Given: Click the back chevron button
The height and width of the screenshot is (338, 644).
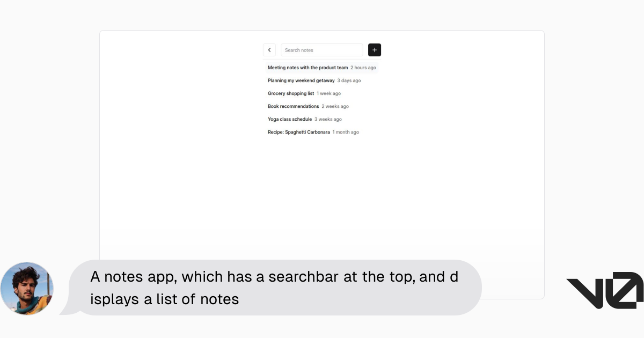Looking at the screenshot, I should coord(269,50).
